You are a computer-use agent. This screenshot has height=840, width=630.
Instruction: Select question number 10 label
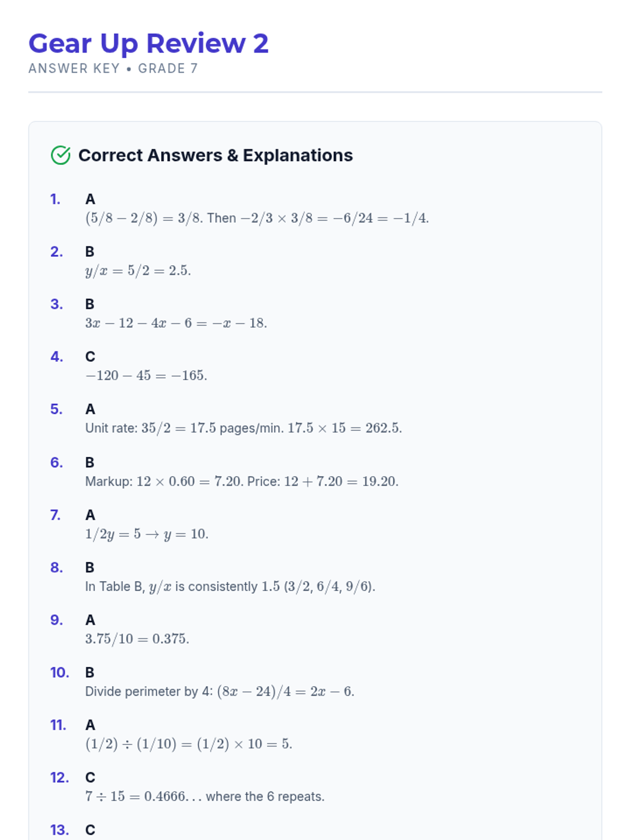pyautogui.click(x=60, y=673)
